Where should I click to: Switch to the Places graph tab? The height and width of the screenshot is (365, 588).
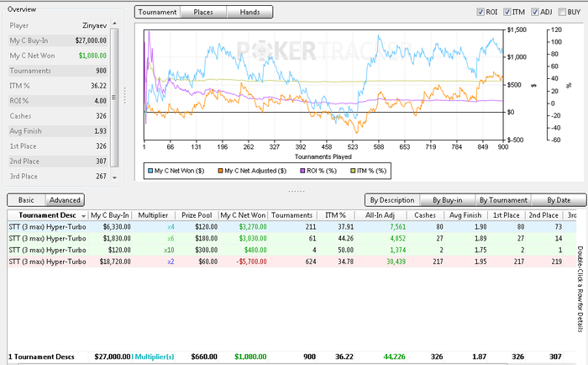[x=202, y=13]
